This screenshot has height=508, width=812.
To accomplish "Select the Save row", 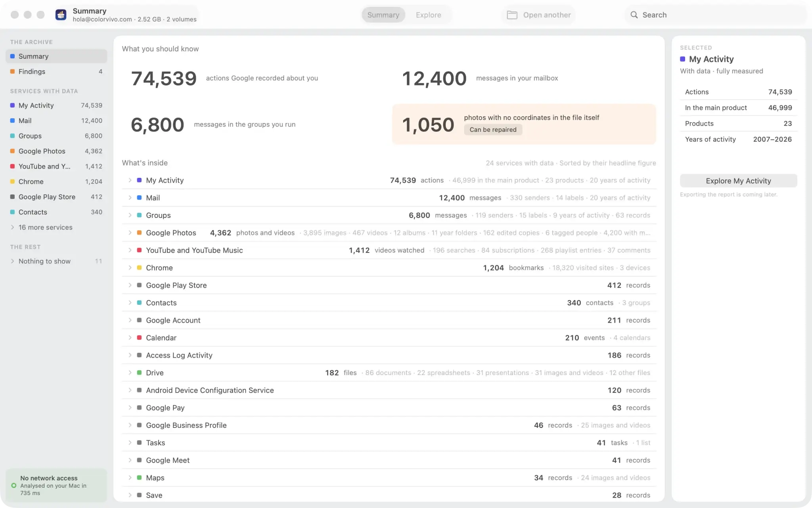I will [389, 495].
